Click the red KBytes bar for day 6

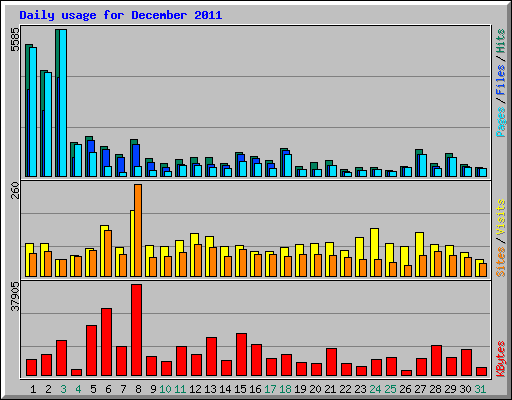(106, 342)
